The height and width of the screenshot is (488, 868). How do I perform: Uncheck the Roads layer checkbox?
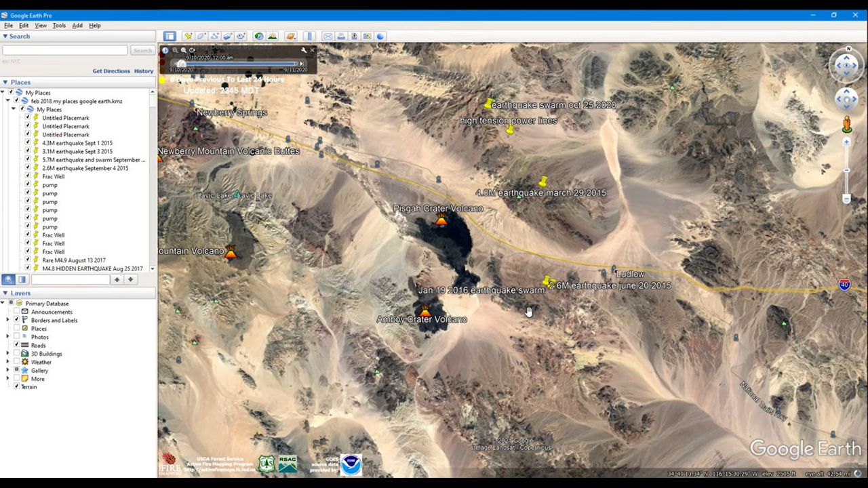point(16,345)
